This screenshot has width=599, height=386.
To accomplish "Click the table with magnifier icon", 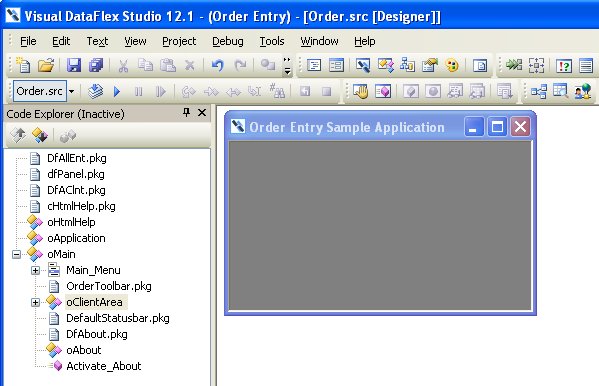I will (560, 91).
